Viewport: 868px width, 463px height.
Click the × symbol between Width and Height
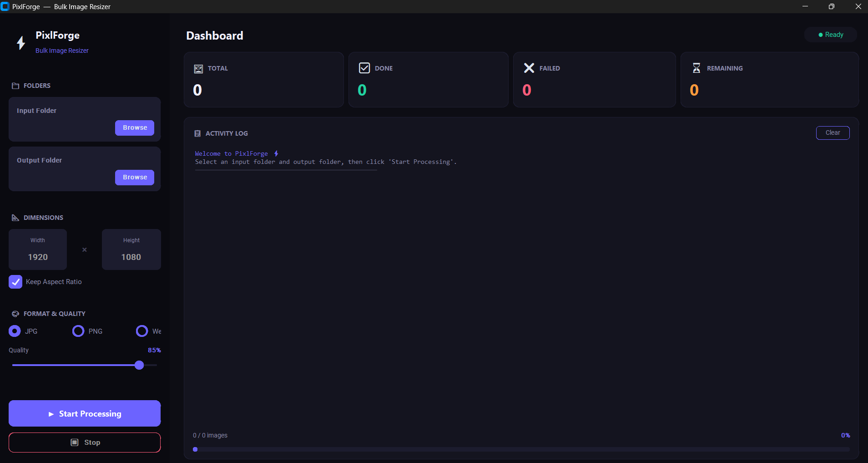pos(85,250)
